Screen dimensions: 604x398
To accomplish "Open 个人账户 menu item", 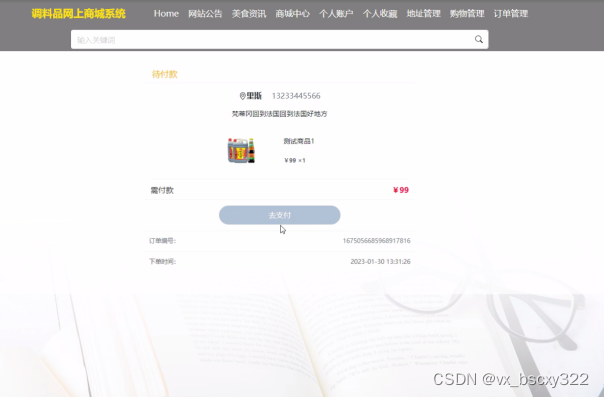I will [336, 14].
